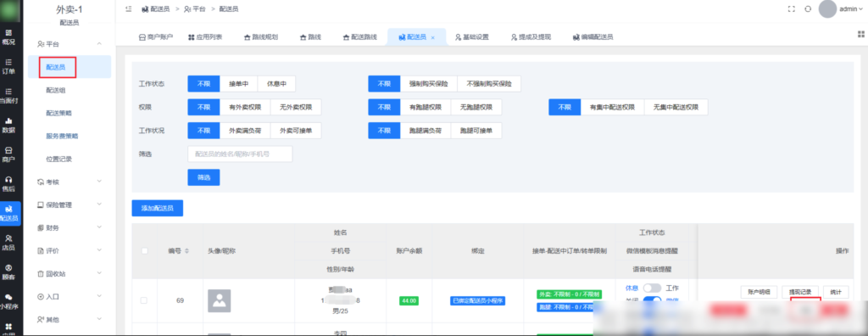
Task: Open 统计 for rider 69
Action: coord(835,292)
